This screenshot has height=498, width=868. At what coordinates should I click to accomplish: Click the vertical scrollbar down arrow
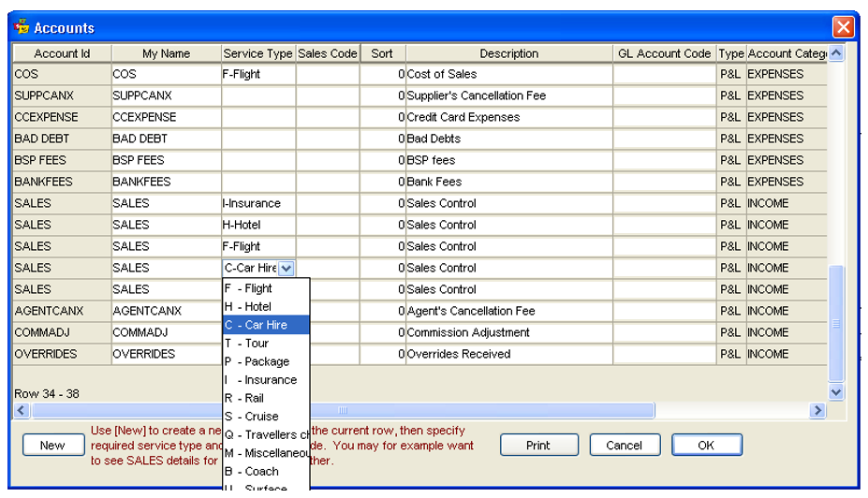point(836,392)
